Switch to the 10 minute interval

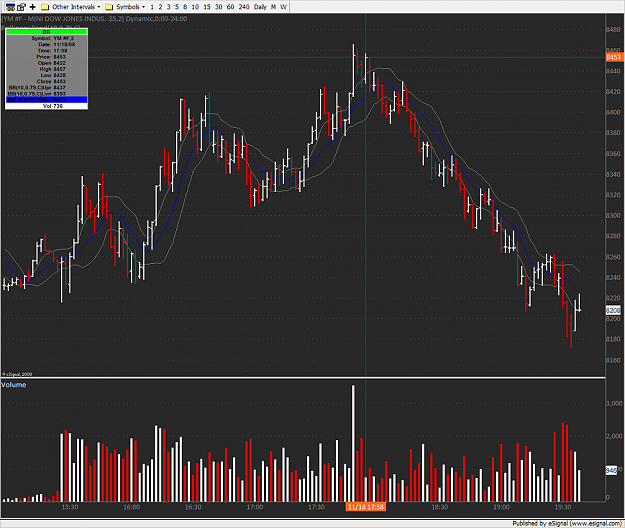pyautogui.click(x=195, y=7)
